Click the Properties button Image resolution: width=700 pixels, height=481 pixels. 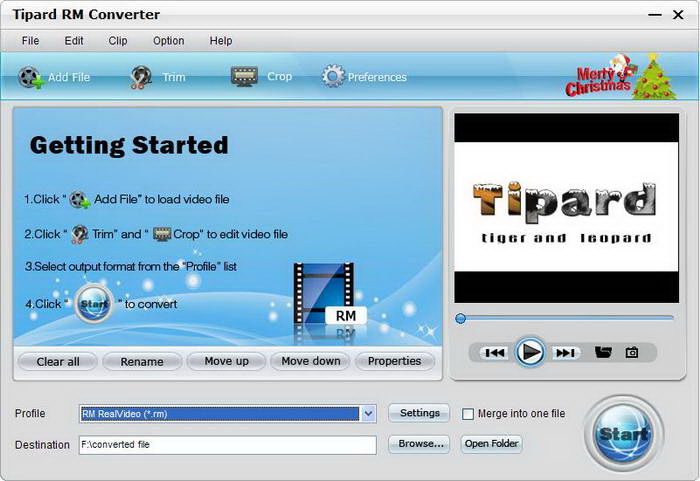pyautogui.click(x=395, y=361)
